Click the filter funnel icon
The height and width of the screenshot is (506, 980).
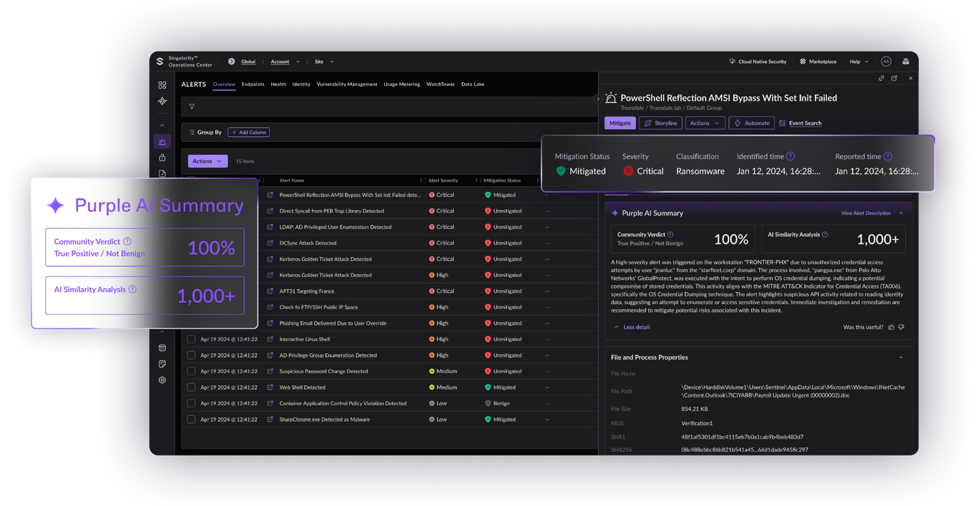click(192, 107)
